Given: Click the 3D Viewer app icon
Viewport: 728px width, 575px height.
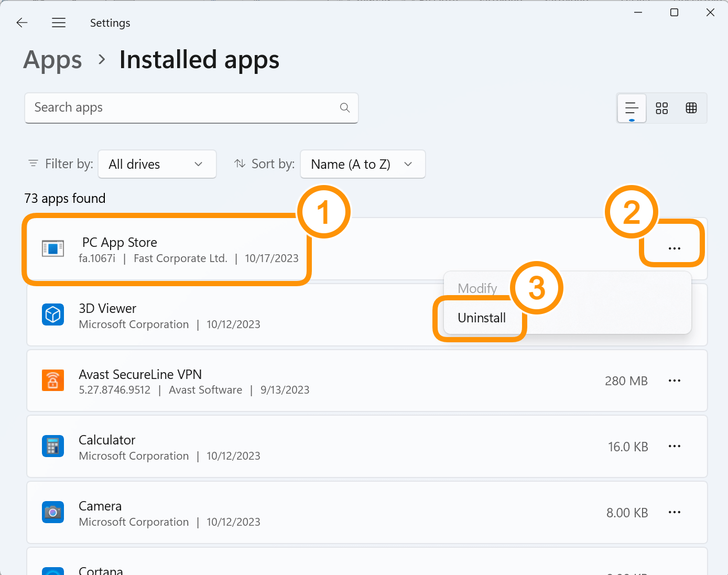Looking at the screenshot, I should [x=53, y=314].
